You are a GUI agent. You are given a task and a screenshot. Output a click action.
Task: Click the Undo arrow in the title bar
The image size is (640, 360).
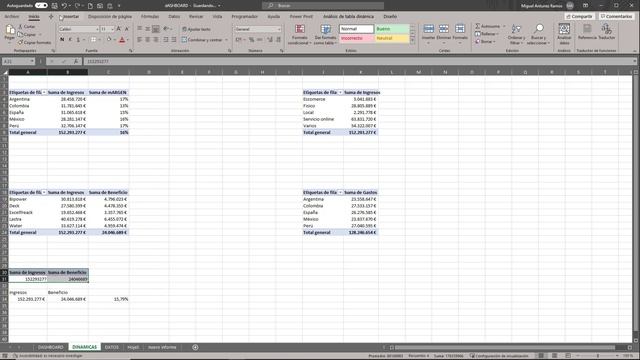(64, 6)
